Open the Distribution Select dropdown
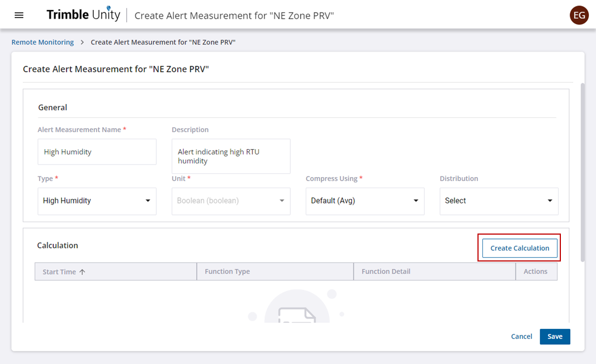This screenshot has width=596, height=364. 499,201
